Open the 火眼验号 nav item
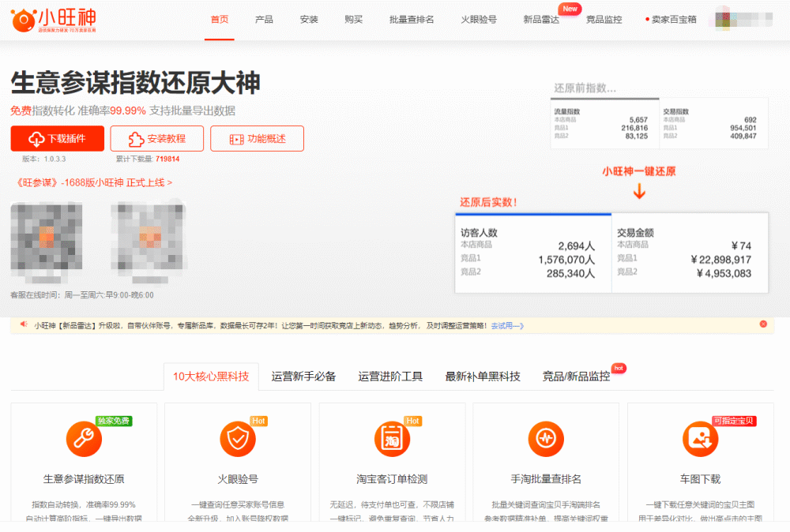 tap(479, 20)
